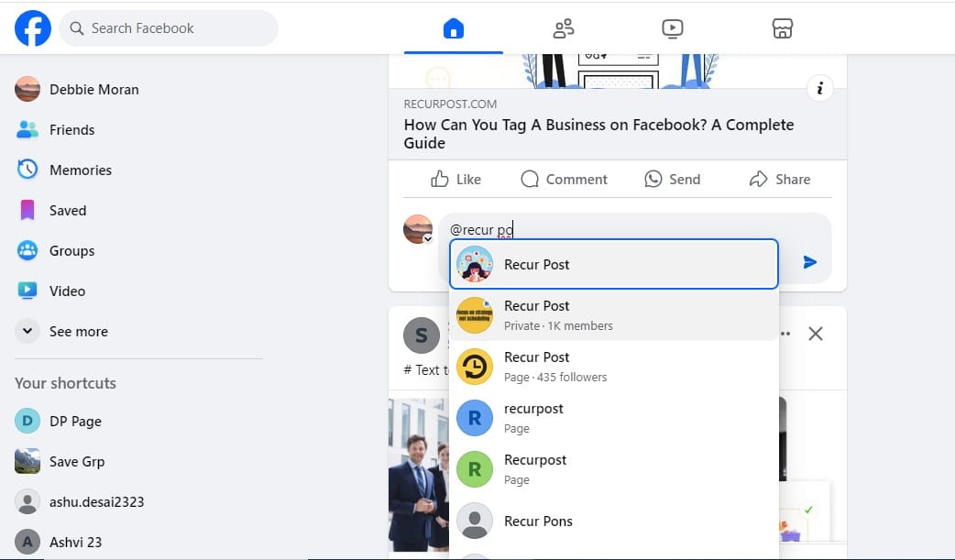Open the Marketplace tab

tap(782, 28)
